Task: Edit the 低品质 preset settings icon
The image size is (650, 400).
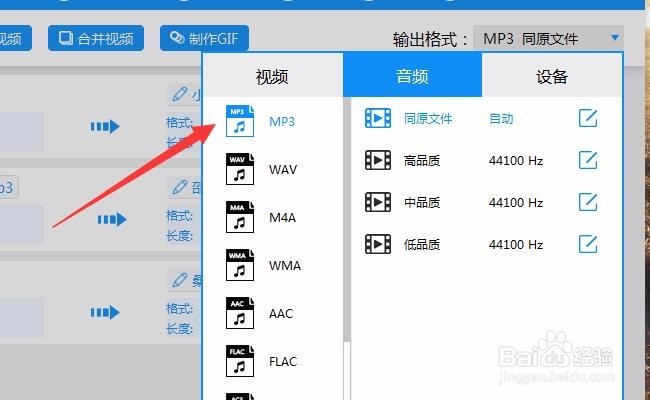Action: 588,244
